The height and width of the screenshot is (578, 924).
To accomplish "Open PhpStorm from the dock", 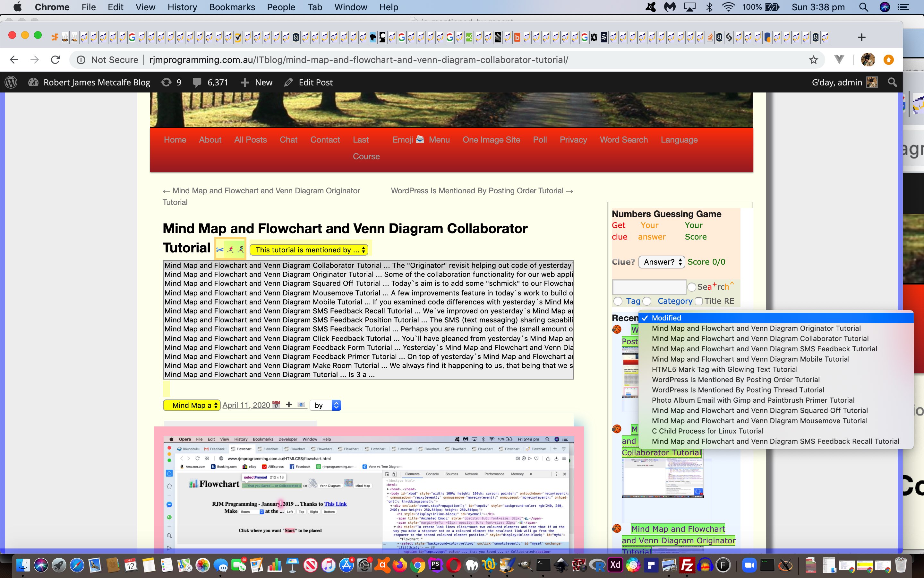I will click(x=435, y=565).
